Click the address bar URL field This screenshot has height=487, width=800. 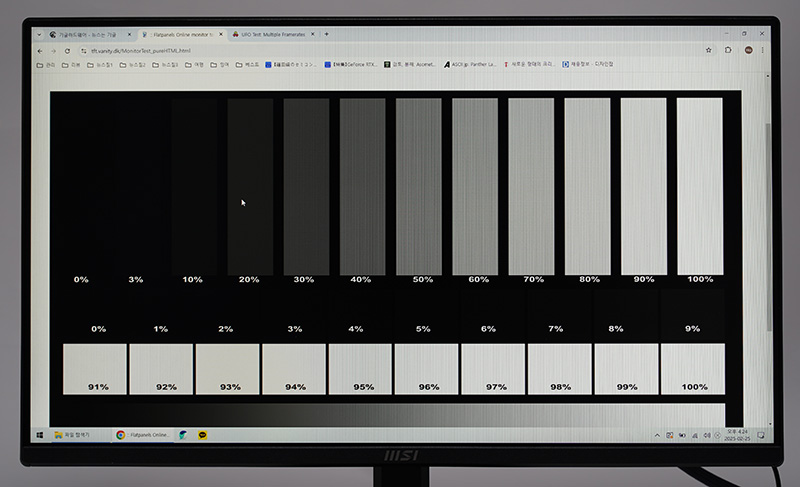pyautogui.click(x=393, y=51)
